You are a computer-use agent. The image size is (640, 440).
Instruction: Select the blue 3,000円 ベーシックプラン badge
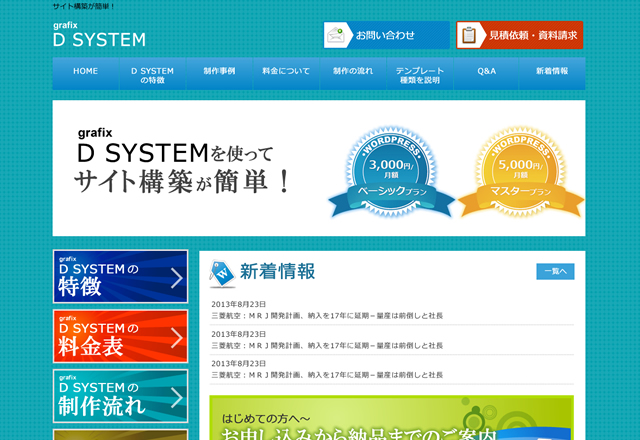(391, 171)
